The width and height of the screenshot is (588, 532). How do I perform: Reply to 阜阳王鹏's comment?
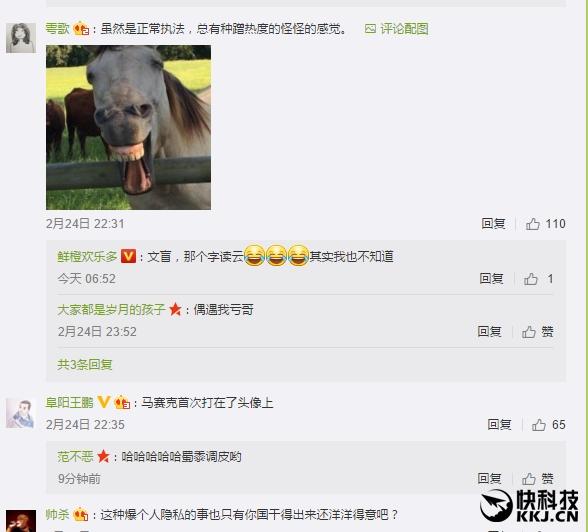(x=499, y=424)
